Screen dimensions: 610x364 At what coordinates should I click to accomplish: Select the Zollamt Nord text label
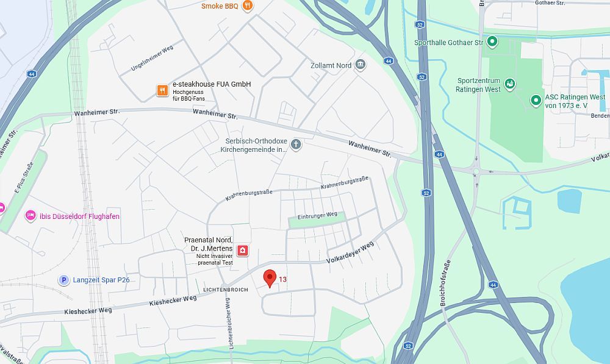[331, 66]
